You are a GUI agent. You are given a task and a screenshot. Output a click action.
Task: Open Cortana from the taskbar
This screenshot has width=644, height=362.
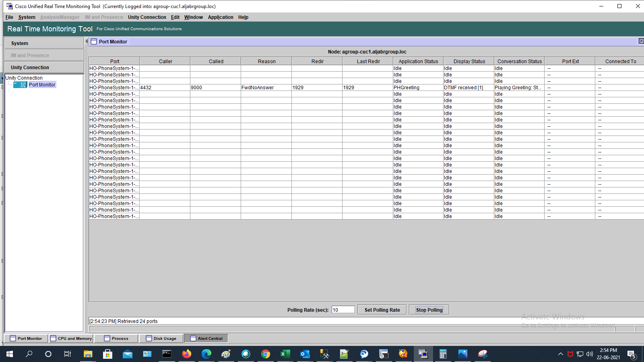[48, 354]
